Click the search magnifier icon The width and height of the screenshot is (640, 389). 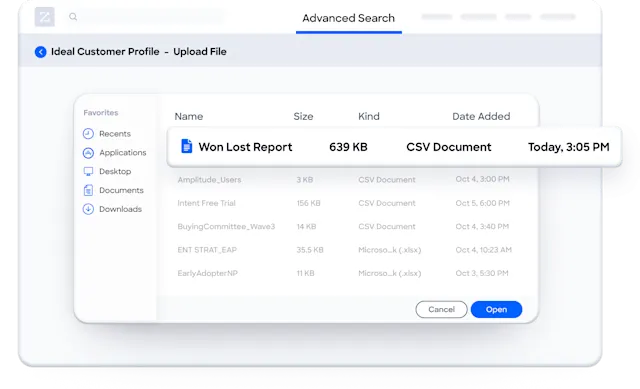click(73, 17)
